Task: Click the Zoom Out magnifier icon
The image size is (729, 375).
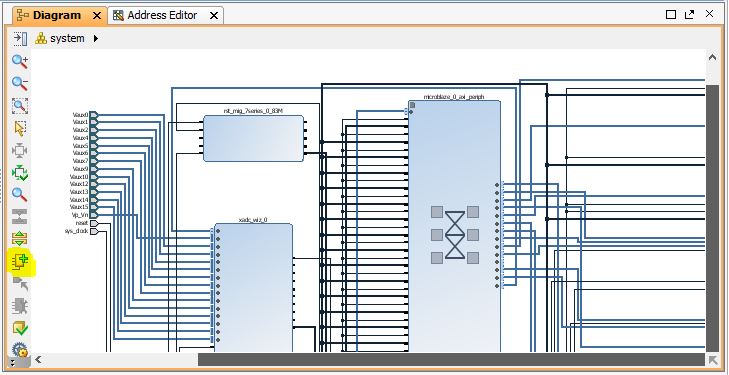Action: 20,83
